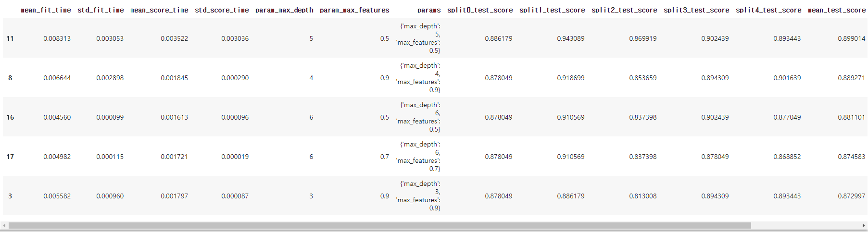Click the std_score_time column header
868x232 pixels.
tap(222, 10)
